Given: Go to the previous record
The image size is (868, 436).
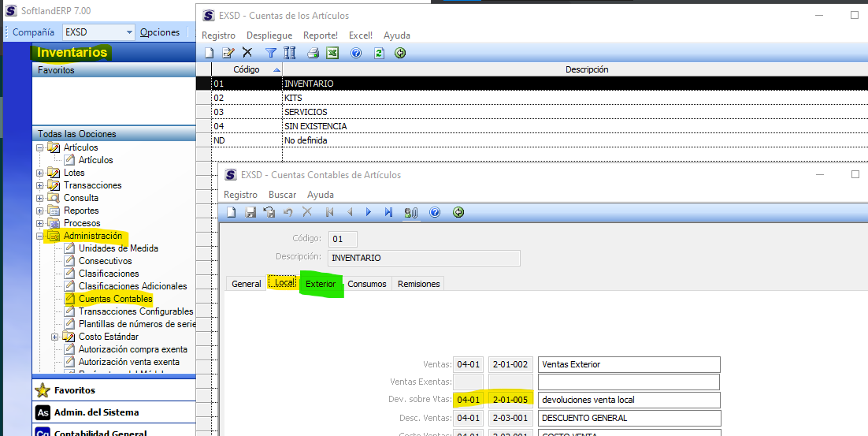Looking at the screenshot, I should 349,212.
